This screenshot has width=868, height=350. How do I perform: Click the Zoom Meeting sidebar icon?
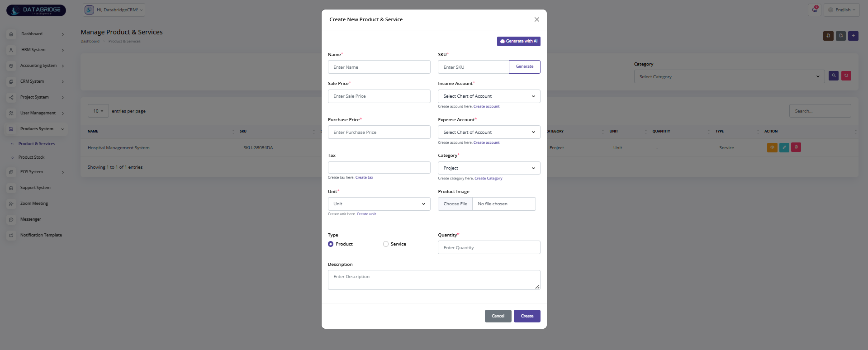coord(11,203)
